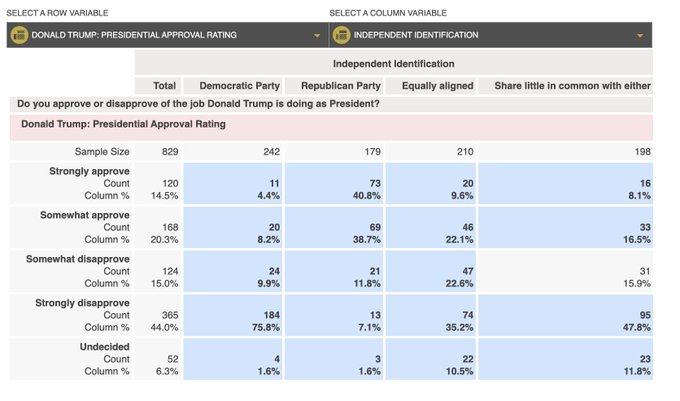680x401 pixels.
Task: Open the column variable dropdown arrow
Action: tap(641, 36)
